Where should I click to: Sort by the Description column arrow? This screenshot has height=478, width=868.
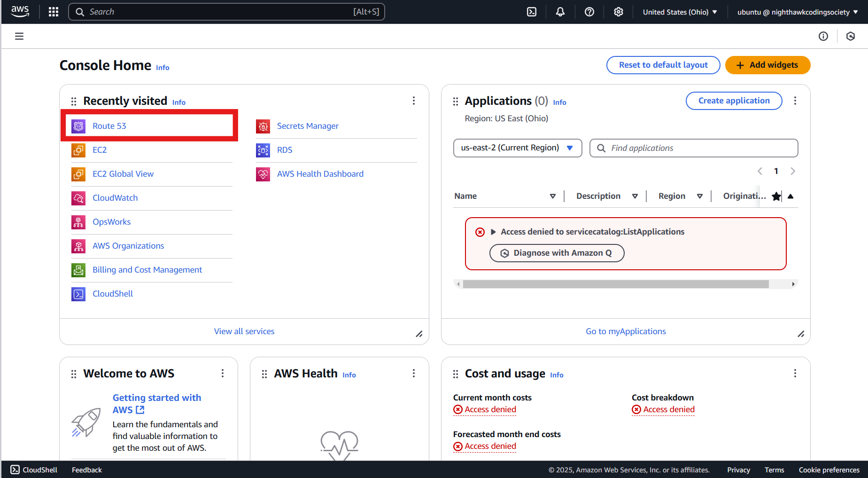(x=635, y=196)
